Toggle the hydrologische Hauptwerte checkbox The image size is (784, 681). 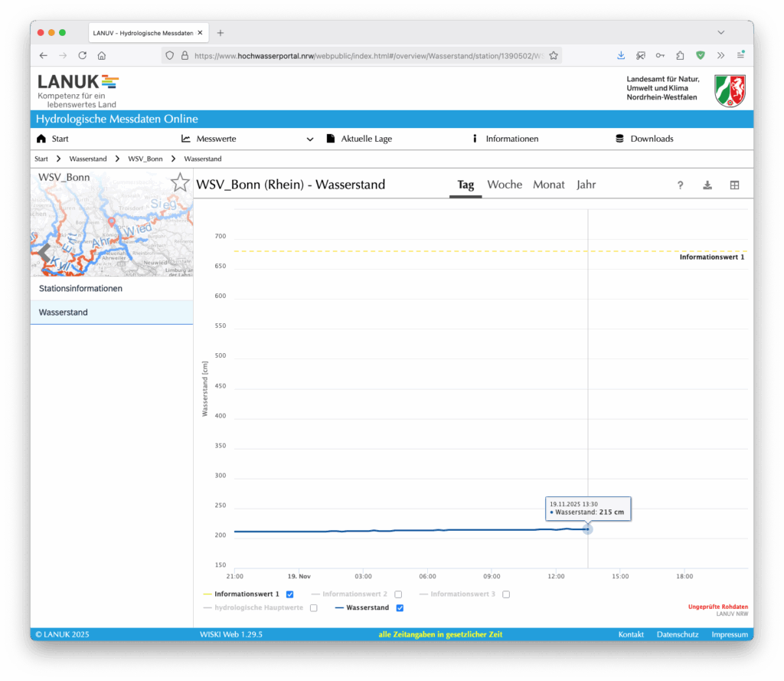click(313, 608)
